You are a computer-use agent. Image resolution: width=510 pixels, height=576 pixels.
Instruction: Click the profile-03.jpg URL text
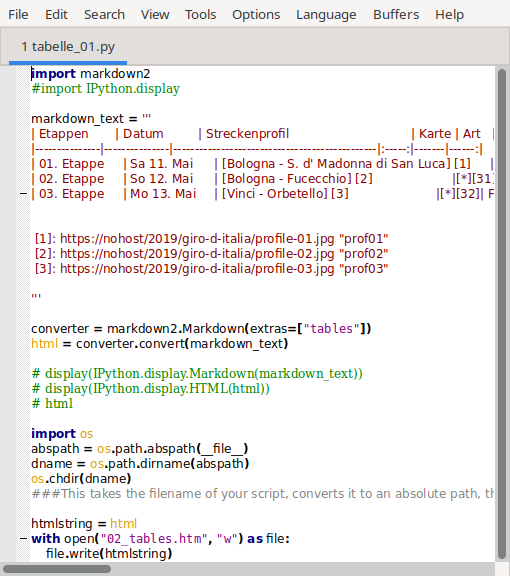click(x=197, y=269)
